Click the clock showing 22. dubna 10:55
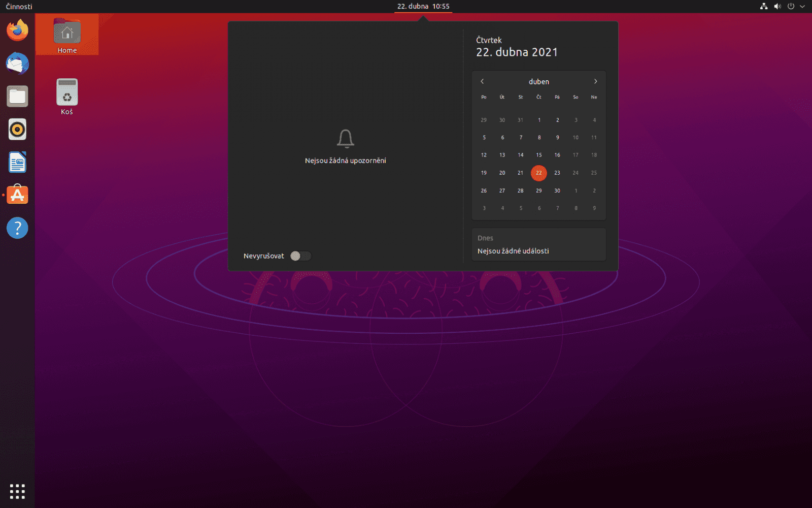 click(423, 7)
